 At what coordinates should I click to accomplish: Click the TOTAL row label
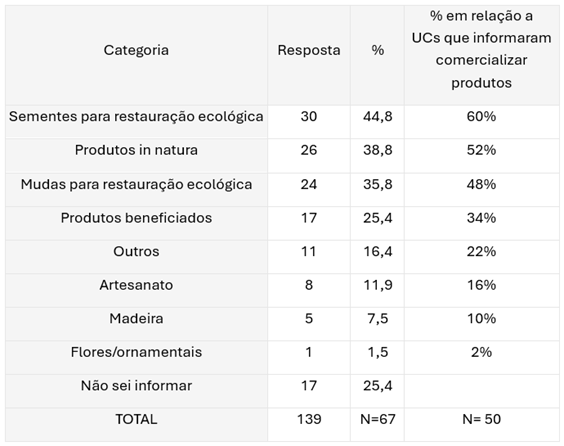[136, 425]
